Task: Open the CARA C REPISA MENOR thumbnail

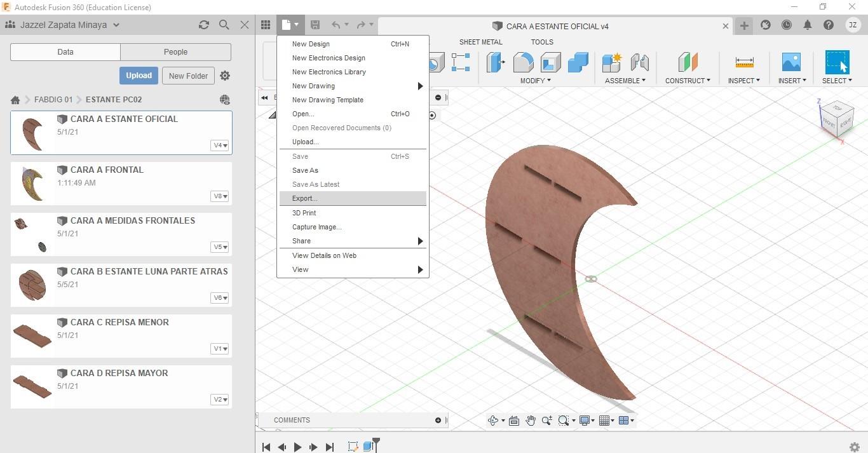Action: pyautogui.click(x=32, y=335)
